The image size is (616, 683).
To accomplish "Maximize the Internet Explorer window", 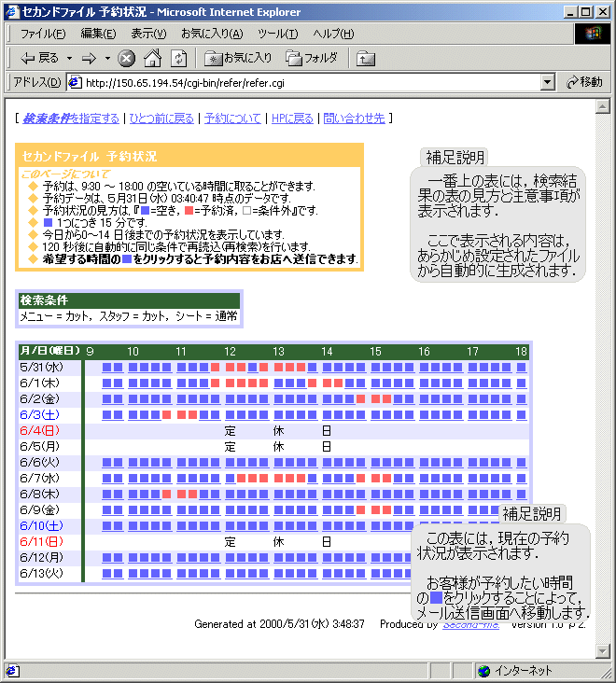I will pos(586,12).
